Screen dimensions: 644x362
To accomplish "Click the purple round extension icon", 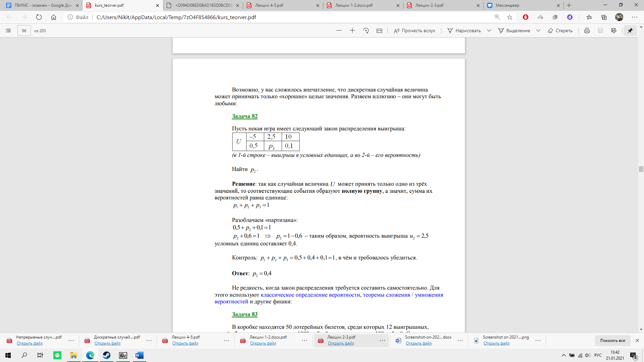I will point(570,17).
